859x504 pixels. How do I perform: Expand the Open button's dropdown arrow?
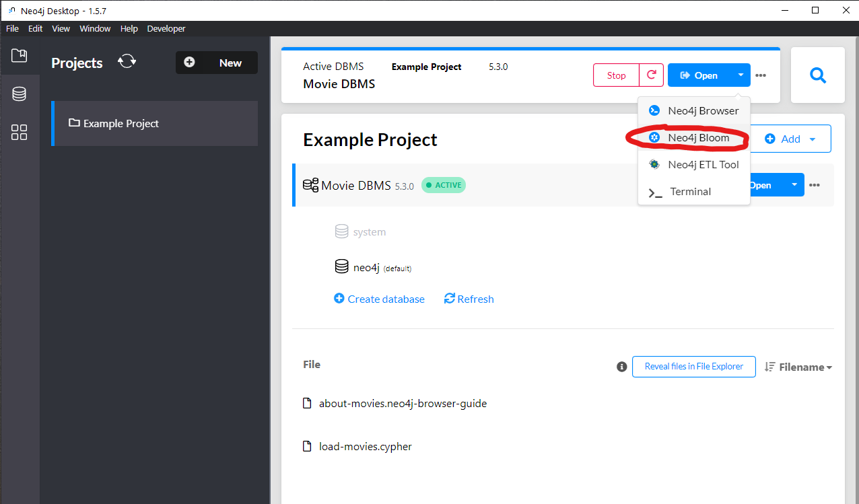click(741, 75)
